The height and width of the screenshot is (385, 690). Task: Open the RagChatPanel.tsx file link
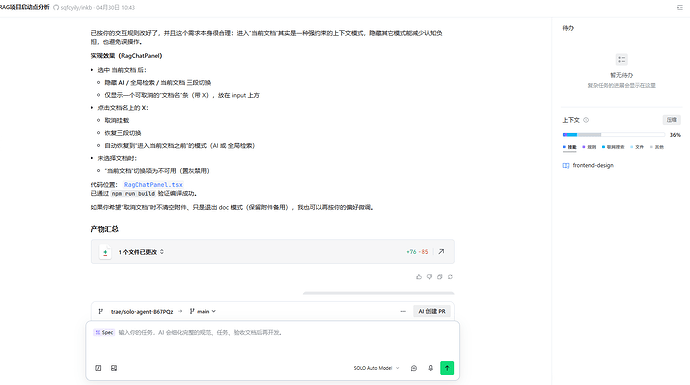click(153, 185)
